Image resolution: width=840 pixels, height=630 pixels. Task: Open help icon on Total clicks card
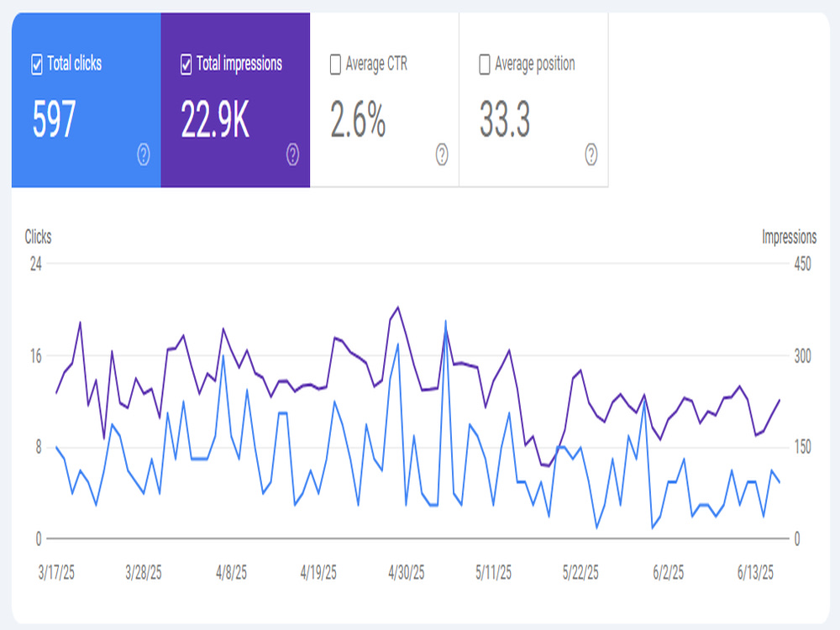pos(144,155)
